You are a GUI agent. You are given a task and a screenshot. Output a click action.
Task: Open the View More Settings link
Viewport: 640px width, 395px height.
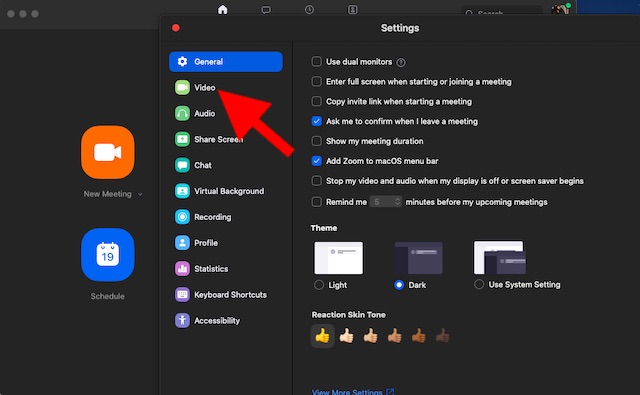tap(353, 391)
